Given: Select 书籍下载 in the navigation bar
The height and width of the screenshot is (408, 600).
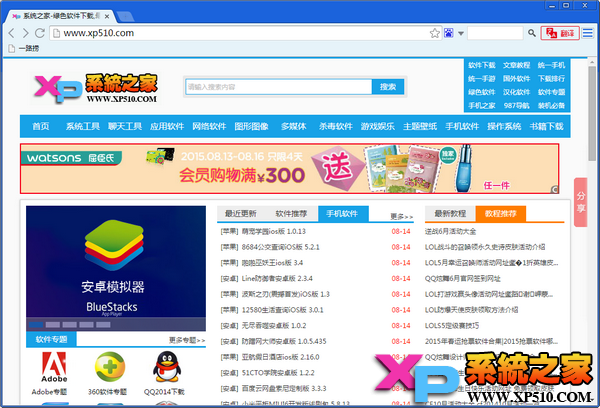Looking at the screenshot, I should click(x=546, y=126).
